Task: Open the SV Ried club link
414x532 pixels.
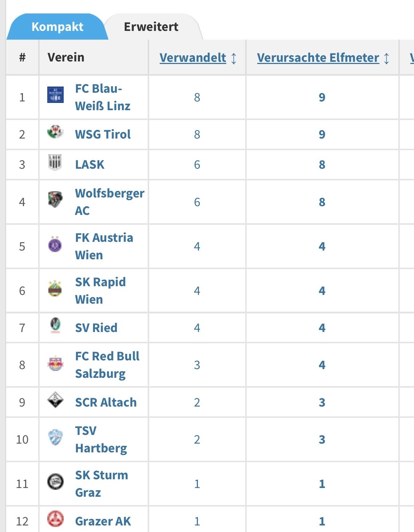Action: click(x=96, y=328)
